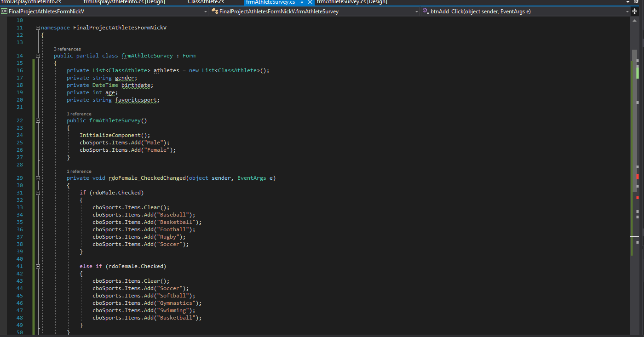Click the "Softball" string on line 45
The image size is (644, 337).
click(173, 296)
